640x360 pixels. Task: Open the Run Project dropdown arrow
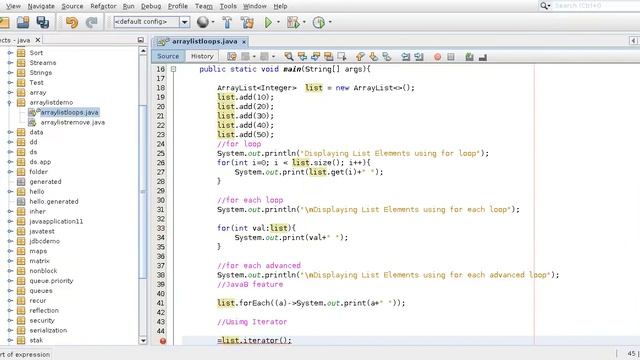click(279, 22)
